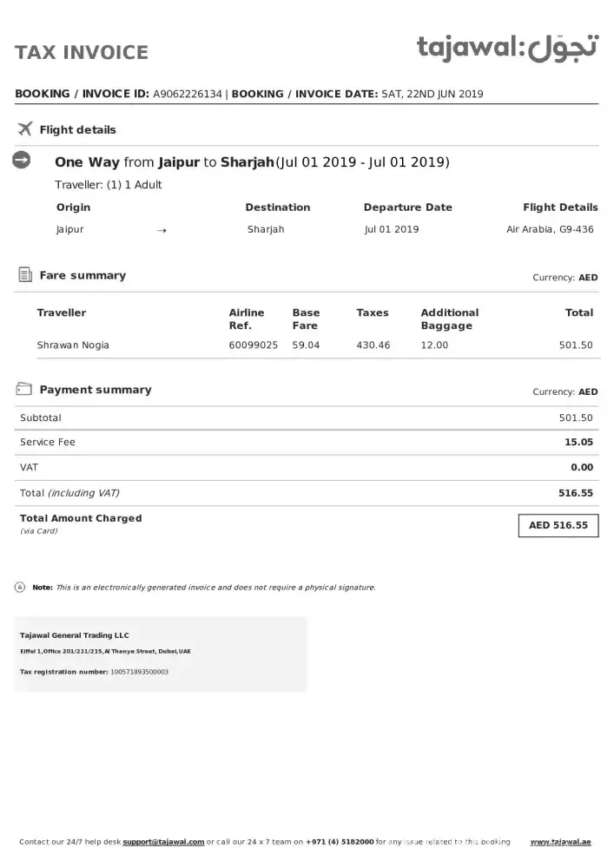
Task: Open the support@tajawal.com email link
Action: [163, 842]
